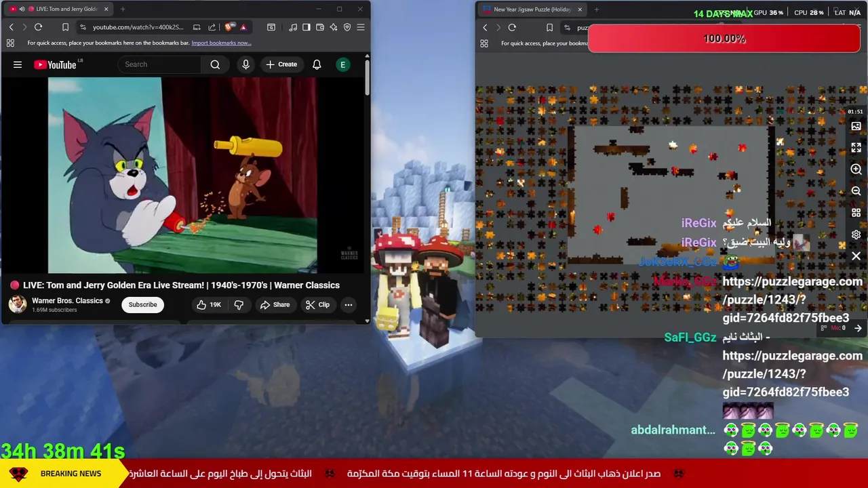Open apps grid in puzzle window bookmarks bar

click(x=484, y=43)
